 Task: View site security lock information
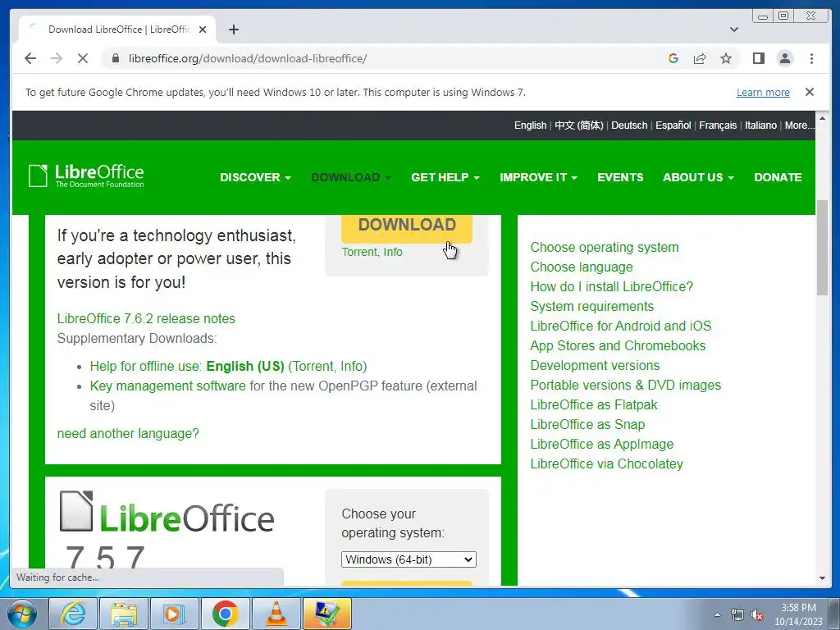(x=115, y=58)
